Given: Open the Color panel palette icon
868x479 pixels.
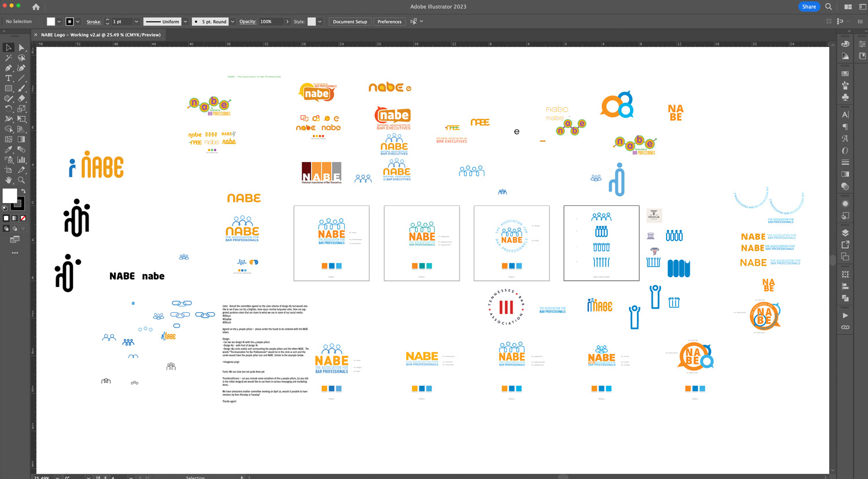Looking at the screenshot, I should coord(845,44).
